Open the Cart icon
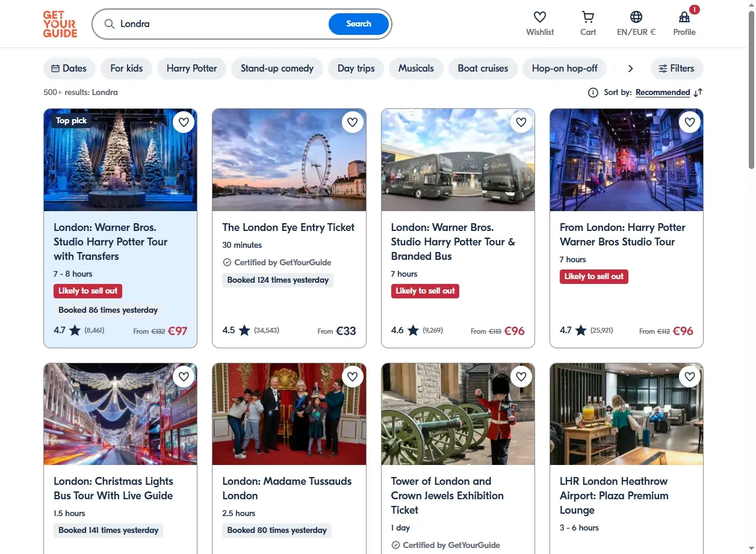The height and width of the screenshot is (554, 756). pos(588,17)
